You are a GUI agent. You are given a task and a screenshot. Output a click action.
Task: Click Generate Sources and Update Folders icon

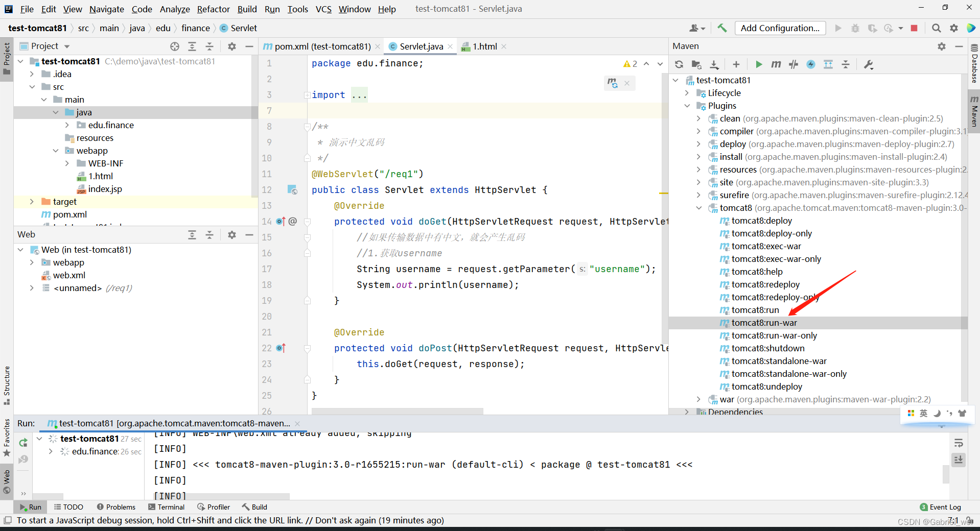[696, 64]
